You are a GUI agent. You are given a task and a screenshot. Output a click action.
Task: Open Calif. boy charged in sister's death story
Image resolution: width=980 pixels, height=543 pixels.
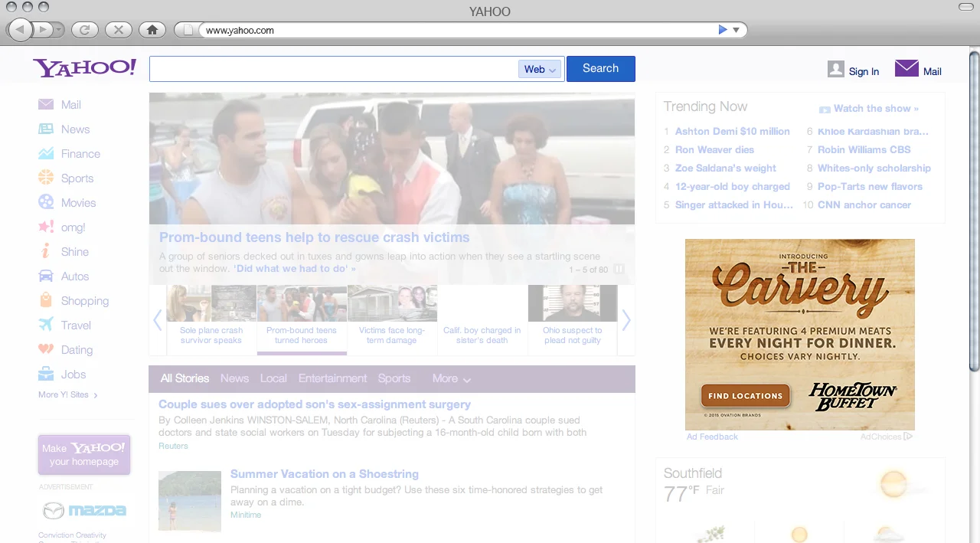pos(482,335)
